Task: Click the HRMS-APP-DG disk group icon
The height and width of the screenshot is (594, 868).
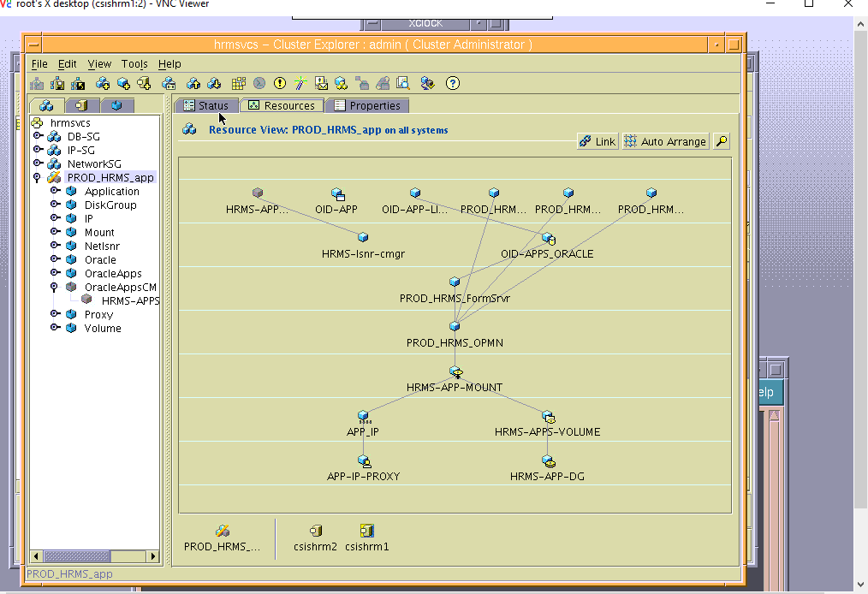Action: click(548, 461)
